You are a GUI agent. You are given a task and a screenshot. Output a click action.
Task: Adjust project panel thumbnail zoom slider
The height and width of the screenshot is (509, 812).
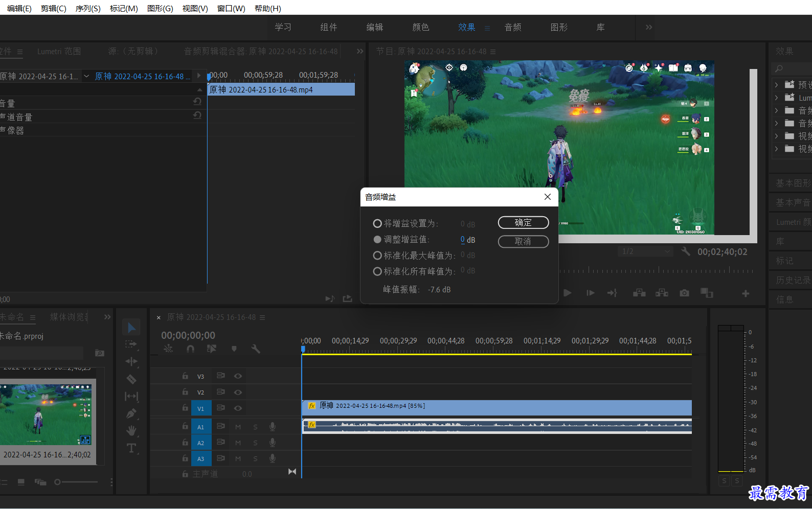coord(76,482)
